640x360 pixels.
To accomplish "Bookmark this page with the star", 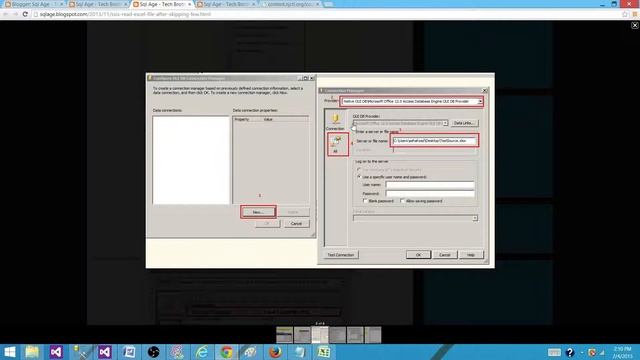I will click(x=625, y=14).
